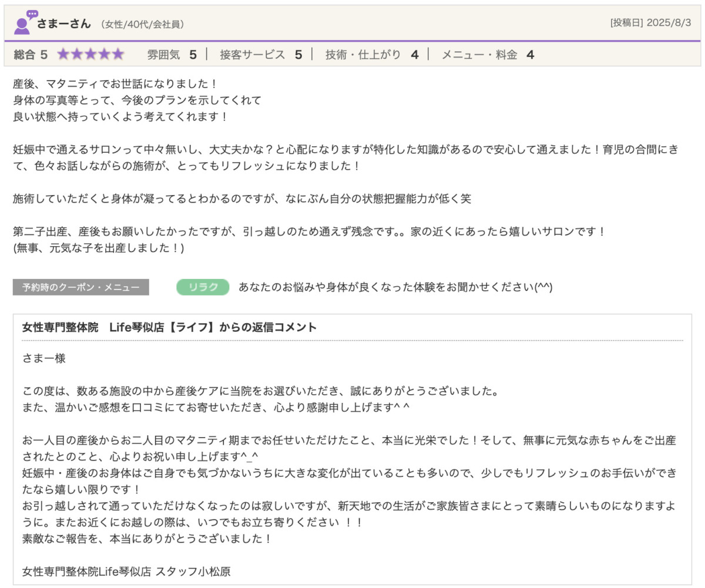
Task: Click the 雰囲気 5 rating
Action: click(172, 55)
